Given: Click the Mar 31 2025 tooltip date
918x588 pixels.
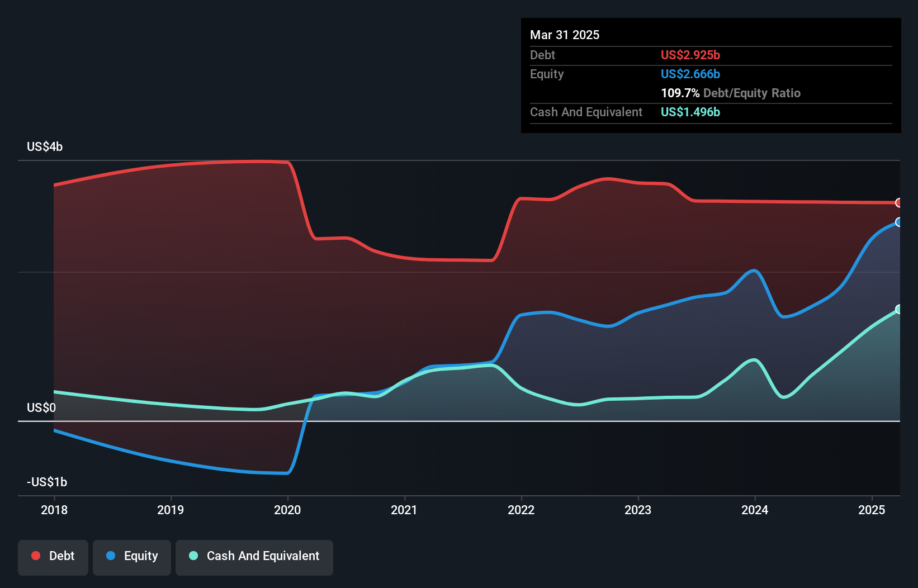Looking at the screenshot, I should point(565,35).
